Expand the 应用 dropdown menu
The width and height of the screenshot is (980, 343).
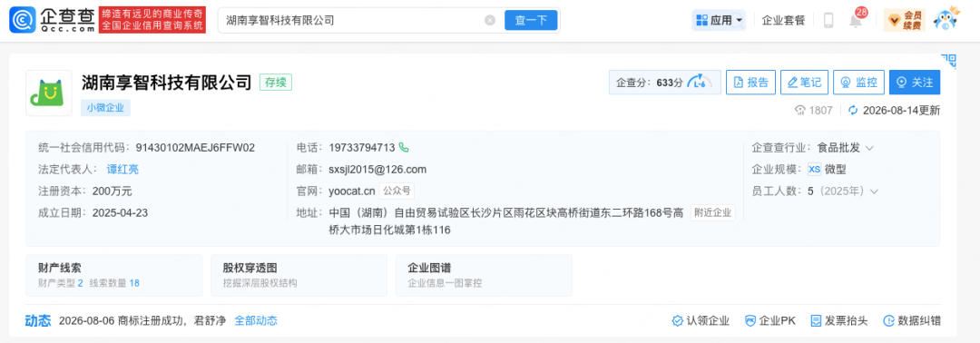pyautogui.click(x=720, y=20)
